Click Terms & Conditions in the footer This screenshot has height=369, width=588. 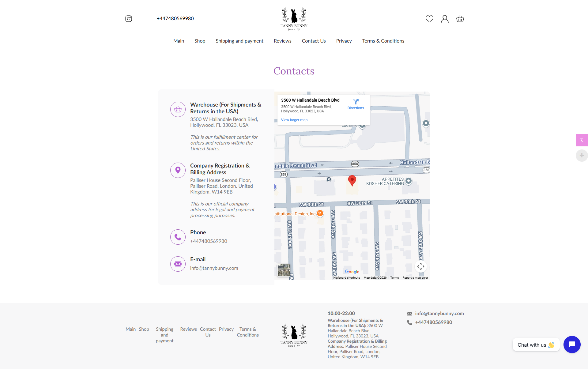click(247, 332)
